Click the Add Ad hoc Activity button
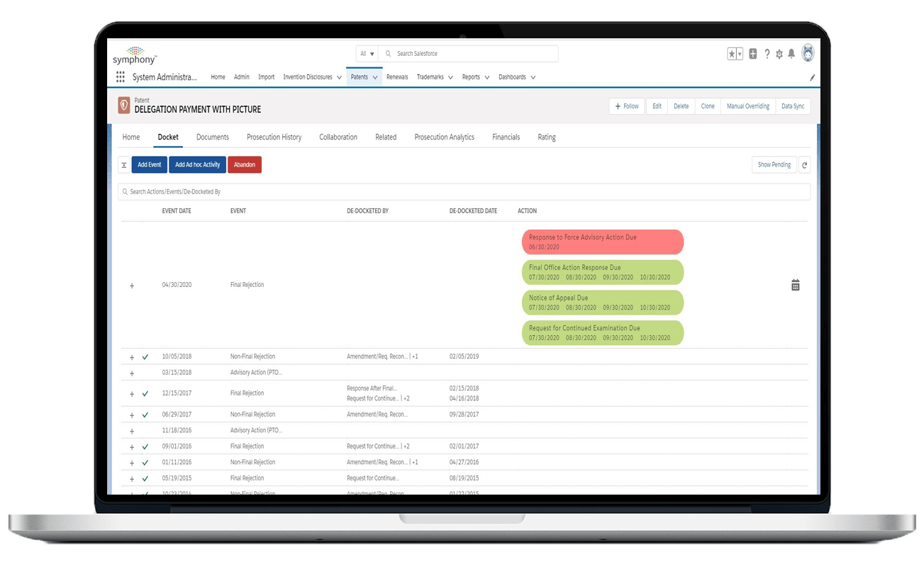This screenshot has height=574, width=924. [197, 164]
